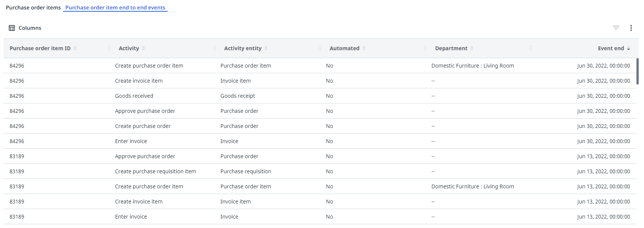The height and width of the screenshot is (228, 644).
Task: Sort the Activity entity column
Action: point(266,48)
